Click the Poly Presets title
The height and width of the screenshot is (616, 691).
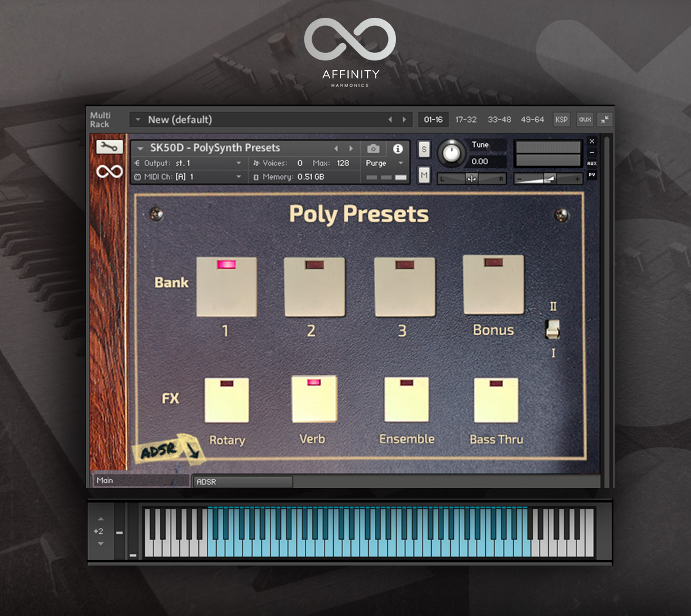tap(358, 214)
